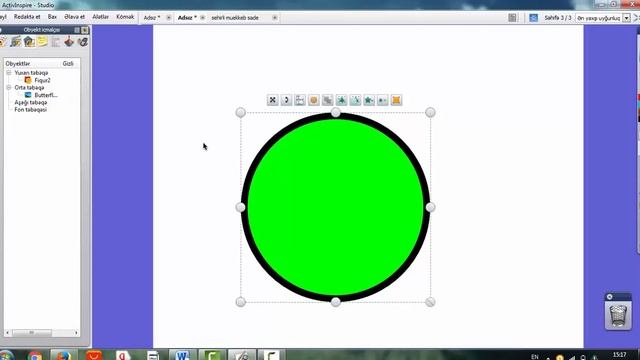Switch to the sehirli muekkeb sade tab
Image resolution: width=640 pixels, height=360 pixels.
click(235, 18)
